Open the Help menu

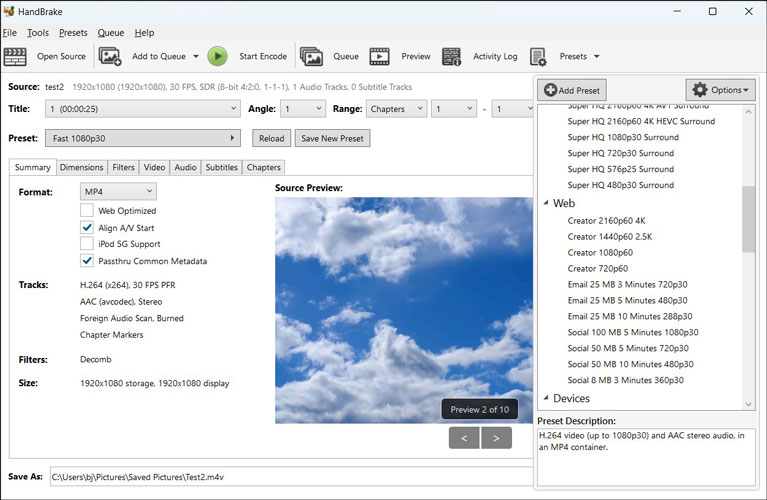click(x=144, y=33)
